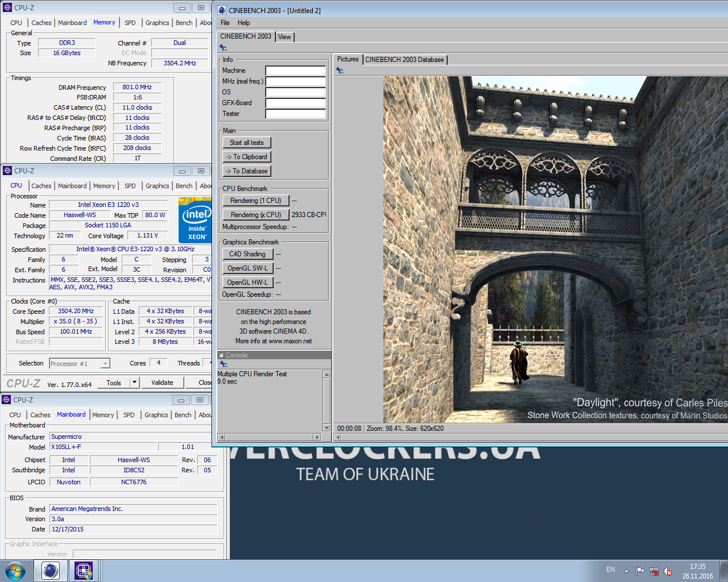Run the OpenGL SW-L test
This screenshot has height=582, width=728.
[x=248, y=268]
